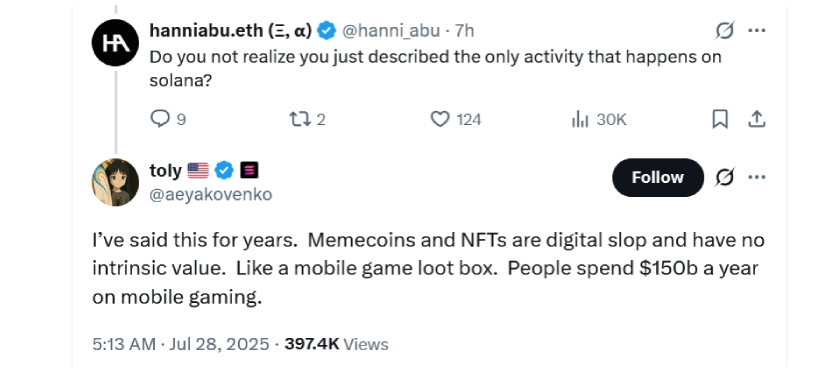Repost hanniabu's tweet via retweet icon

[x=300, y=119]
